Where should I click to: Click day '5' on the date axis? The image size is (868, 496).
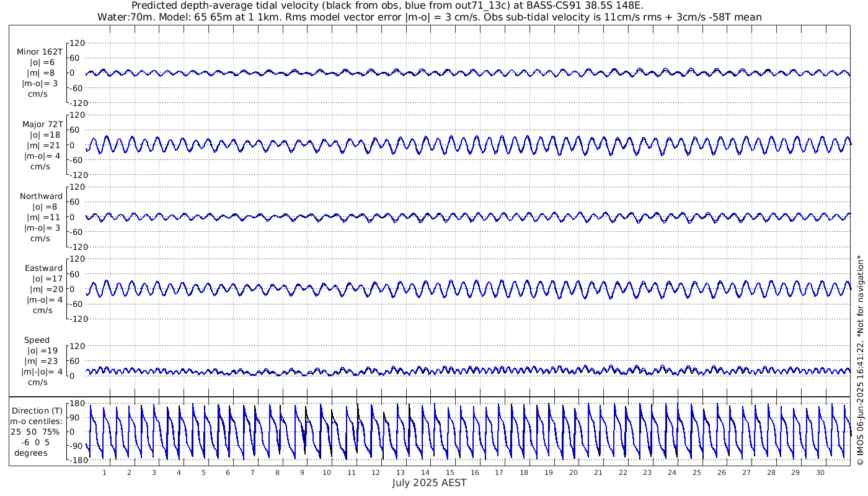(x=203, y=472)
